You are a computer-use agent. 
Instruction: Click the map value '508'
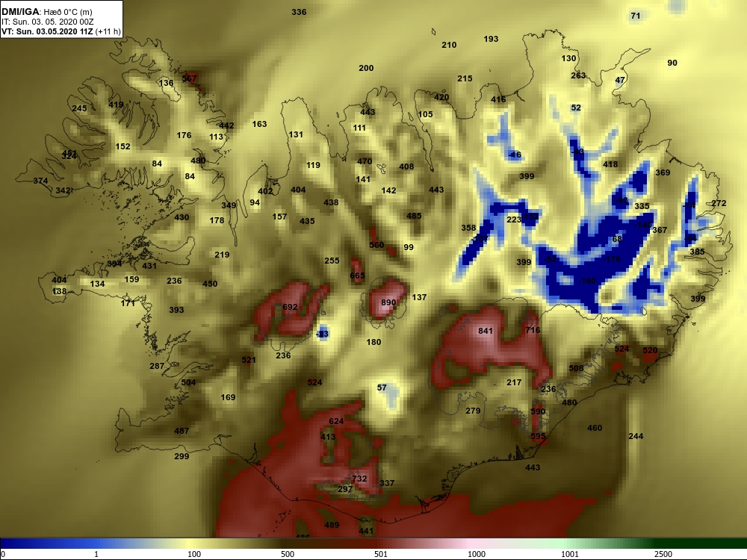click(x=576, y=368)
